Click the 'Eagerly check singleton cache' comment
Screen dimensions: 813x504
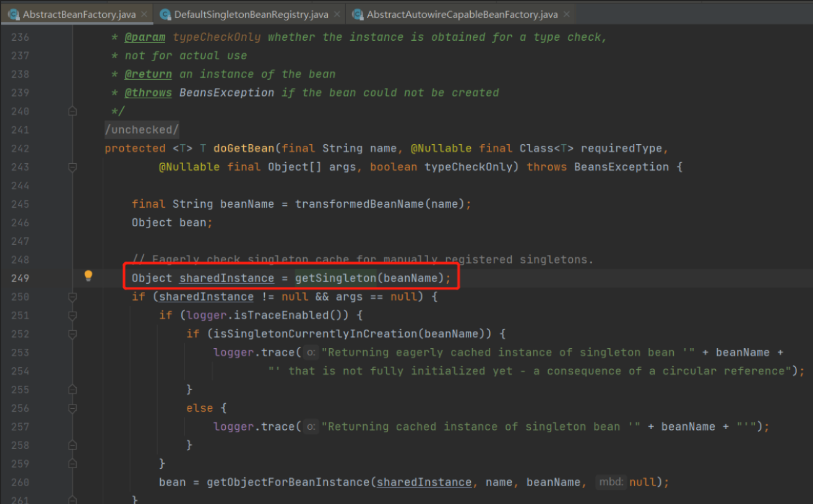[x=363, y=260]
